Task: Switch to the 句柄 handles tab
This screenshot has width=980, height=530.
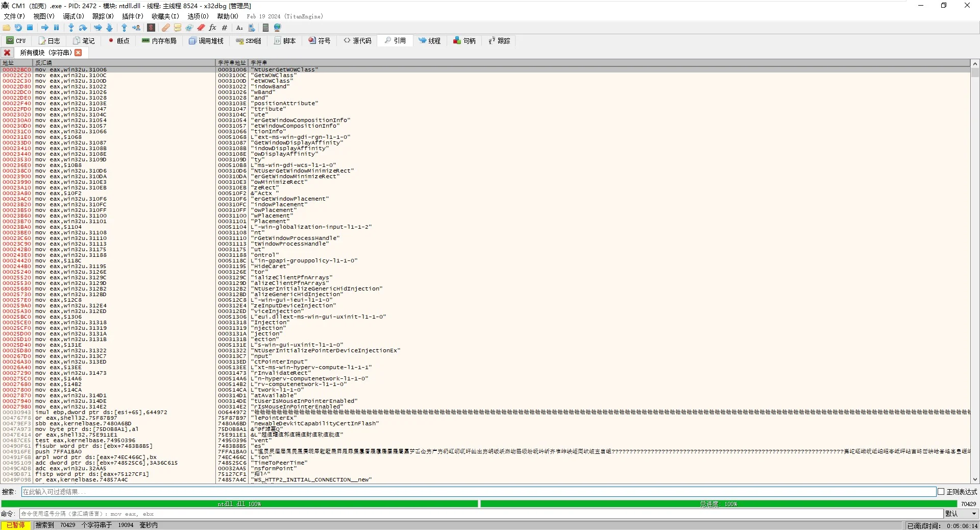Action: click(464, 41)
